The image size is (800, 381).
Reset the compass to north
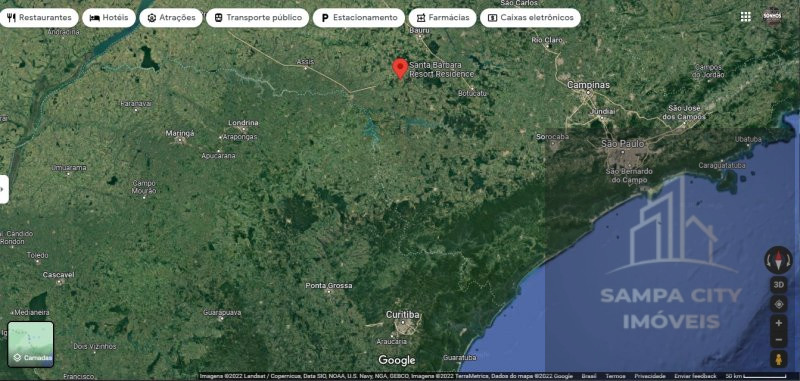click(x=778, y=260)
